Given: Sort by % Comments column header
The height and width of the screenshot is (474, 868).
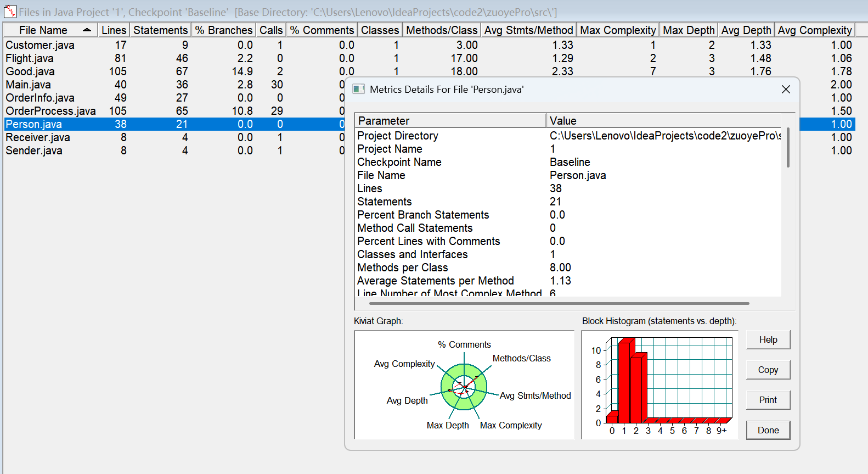Looking at the screenshot, I should pos(322,30).
